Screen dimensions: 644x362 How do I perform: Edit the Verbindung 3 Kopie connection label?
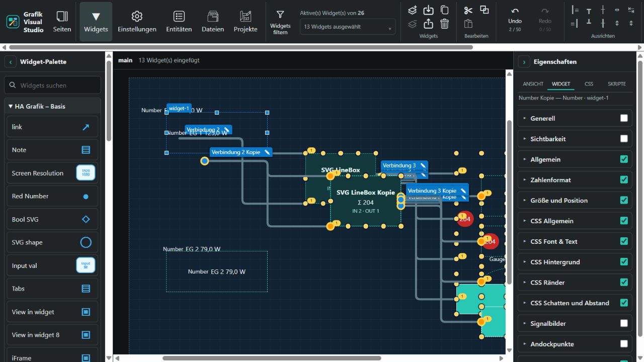click(x=463, y=191)
